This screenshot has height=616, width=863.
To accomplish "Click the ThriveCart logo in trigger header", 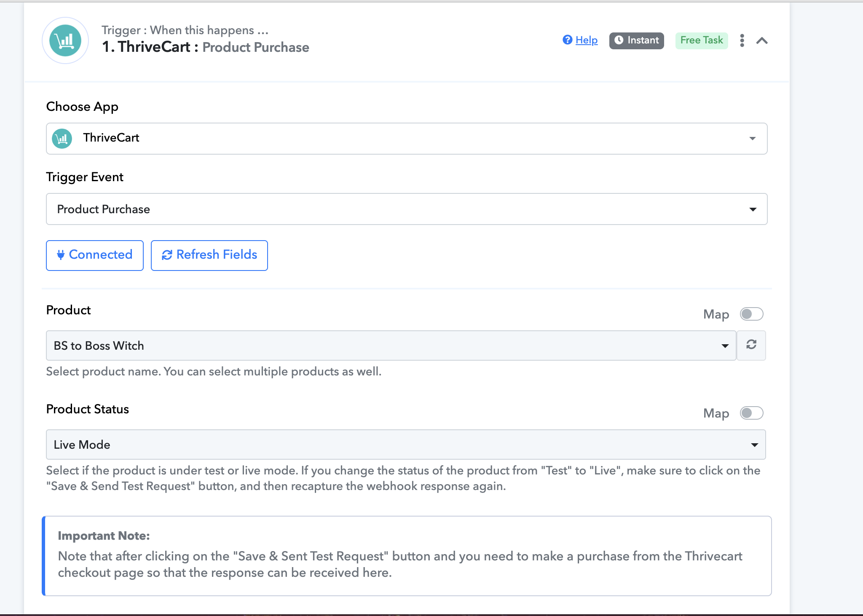I will point(65,40).
